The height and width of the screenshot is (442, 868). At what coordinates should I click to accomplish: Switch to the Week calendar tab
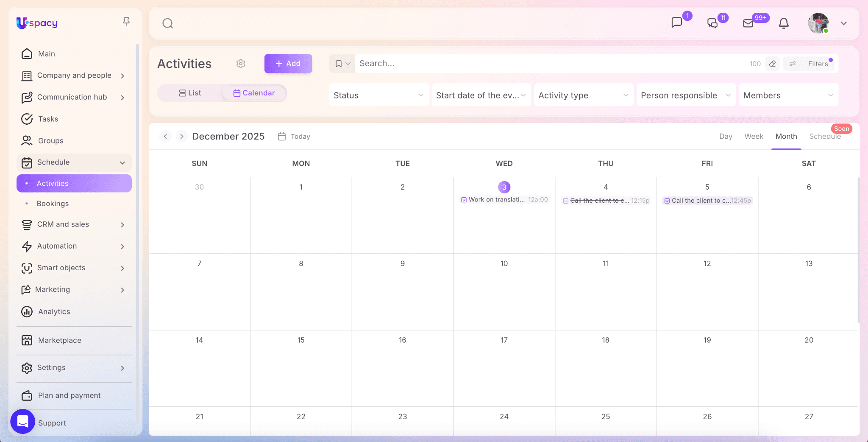(x=754, y=136)
